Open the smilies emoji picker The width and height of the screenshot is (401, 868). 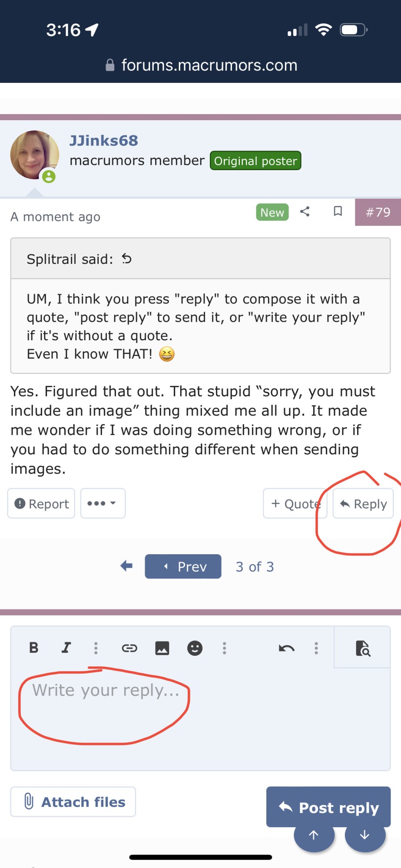(x=195, y=648)
